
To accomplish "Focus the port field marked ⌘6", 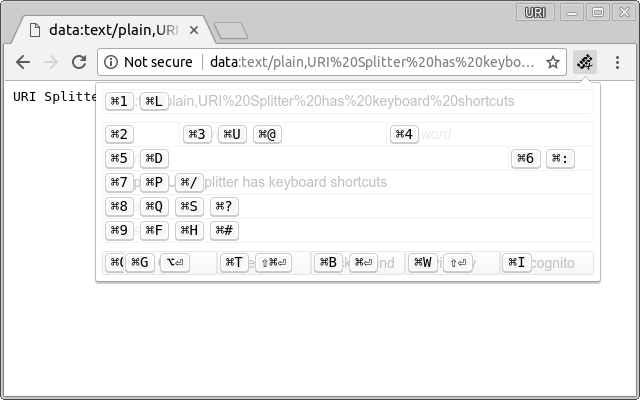I will pos(551,158).
